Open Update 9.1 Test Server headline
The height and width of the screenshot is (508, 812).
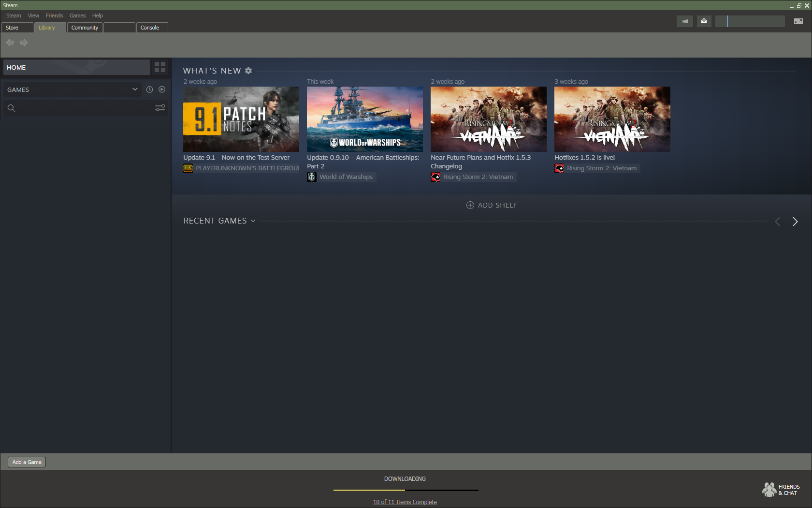(236, 158)
